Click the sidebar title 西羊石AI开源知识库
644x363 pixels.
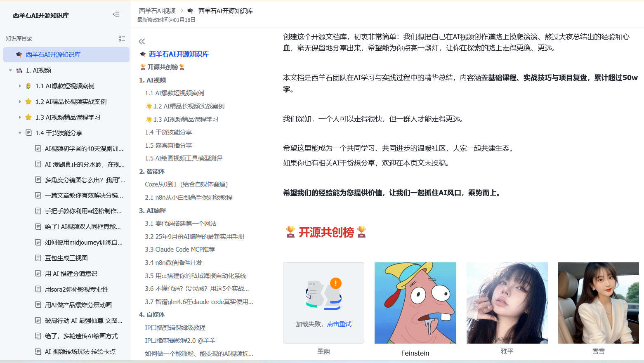pyautogui.click(x=41, y=15)
